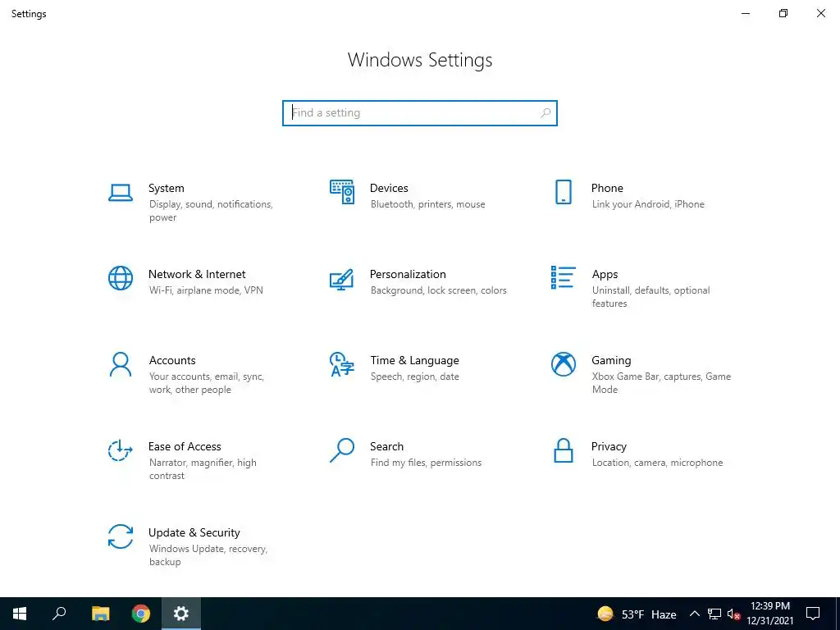Click 'Speech, region, date' description
Viewport: 840px width, 630px height.
[414, 377]
